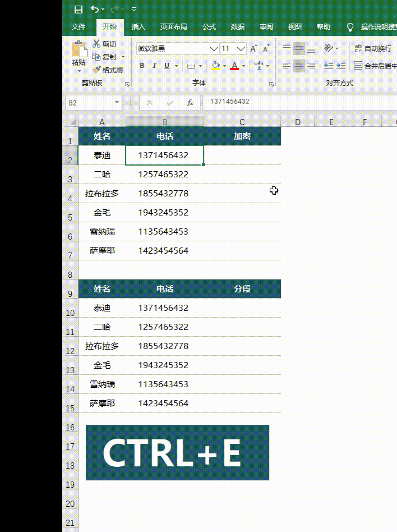Expand the 粘贴 paste options arrow
Image resolution: width=397 pixels, height=532 pixels.
pyautogui.click(x=79, y=71)
